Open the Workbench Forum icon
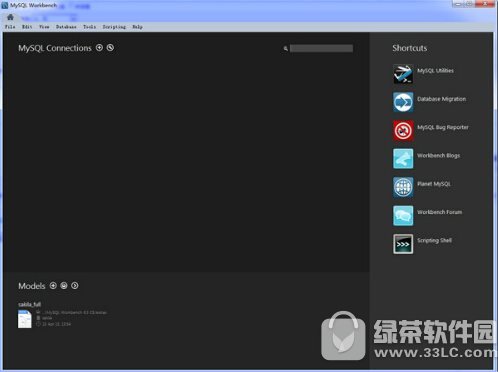 click(403, 215)
